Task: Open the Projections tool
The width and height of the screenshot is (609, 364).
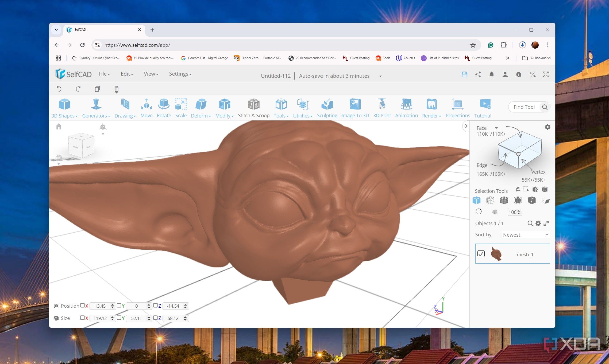Action: (458, 108)
